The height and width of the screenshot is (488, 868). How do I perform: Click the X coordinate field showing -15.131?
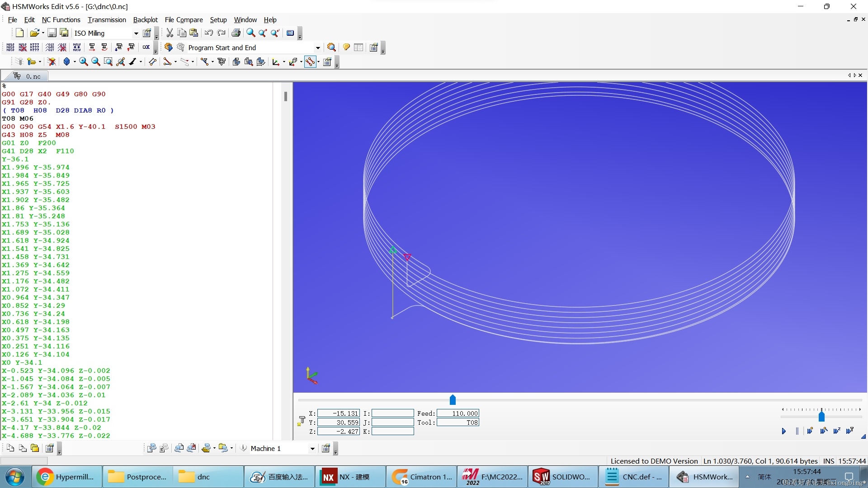[x=339, y=413]
